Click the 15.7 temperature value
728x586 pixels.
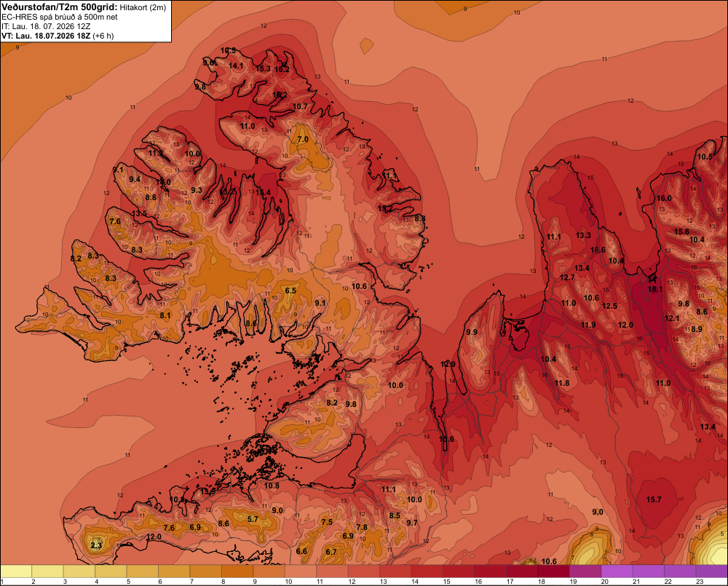click(654, 499)
